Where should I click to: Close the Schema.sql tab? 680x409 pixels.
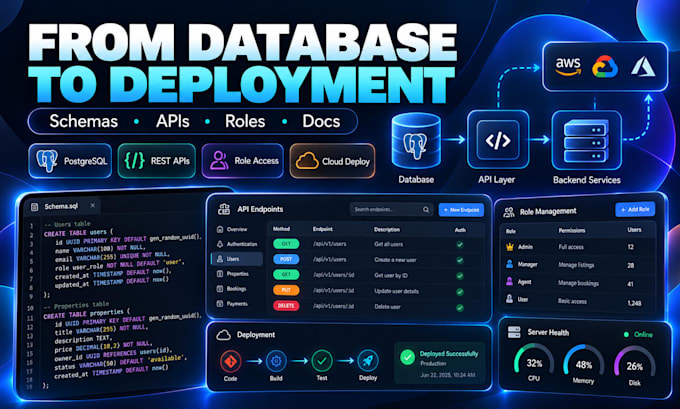click(x=92, y=206)
